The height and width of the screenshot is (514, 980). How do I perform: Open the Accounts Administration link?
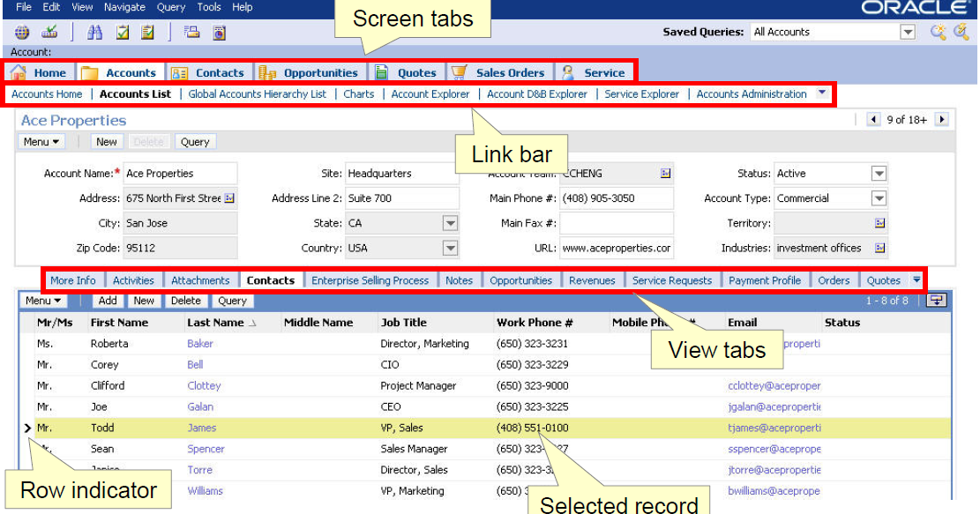coord(752,93)
